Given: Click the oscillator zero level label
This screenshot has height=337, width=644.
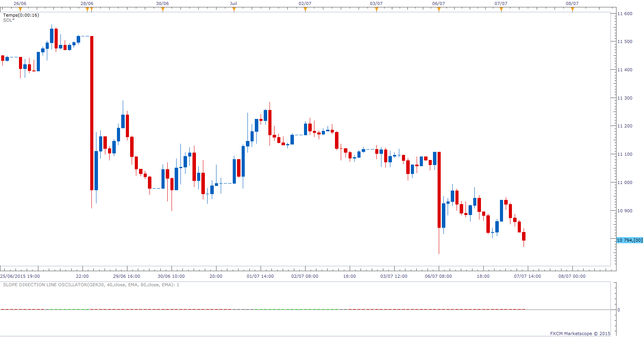Looking at the screenshot, I should [618, 310].
